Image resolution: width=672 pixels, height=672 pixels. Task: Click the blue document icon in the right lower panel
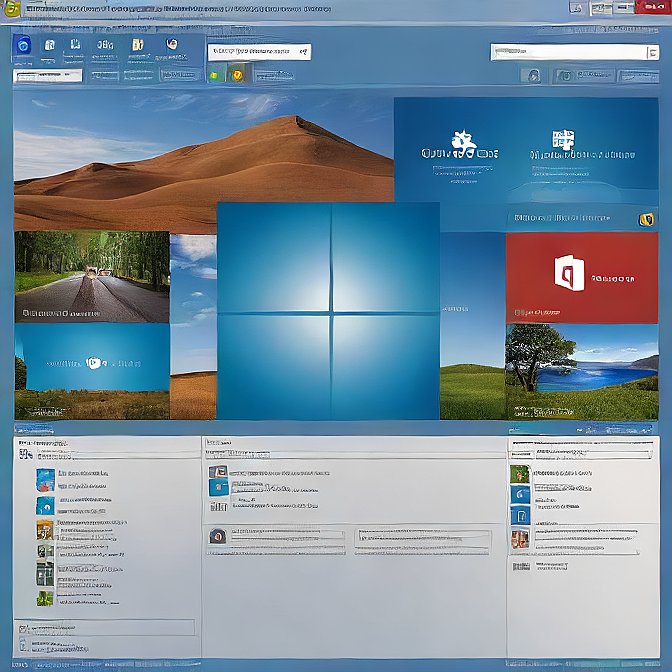point(520,515)
